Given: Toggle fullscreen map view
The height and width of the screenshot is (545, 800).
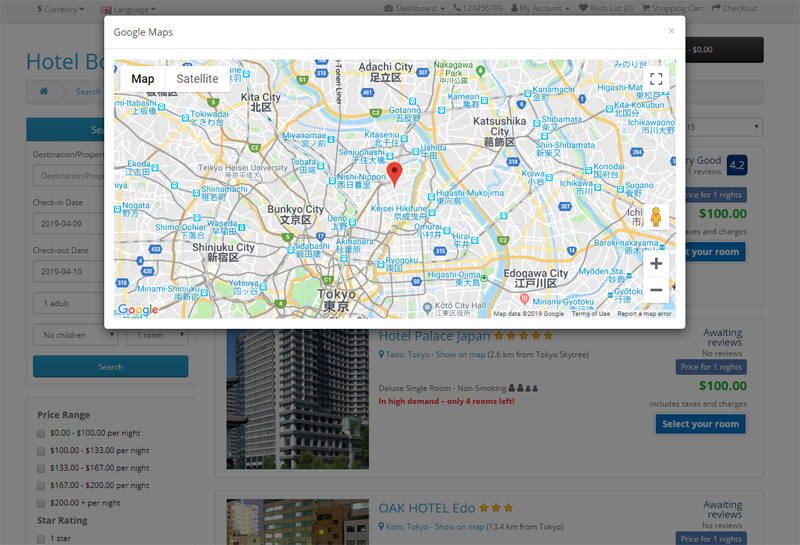Looking at the screenshot, I should coord(656,79).
